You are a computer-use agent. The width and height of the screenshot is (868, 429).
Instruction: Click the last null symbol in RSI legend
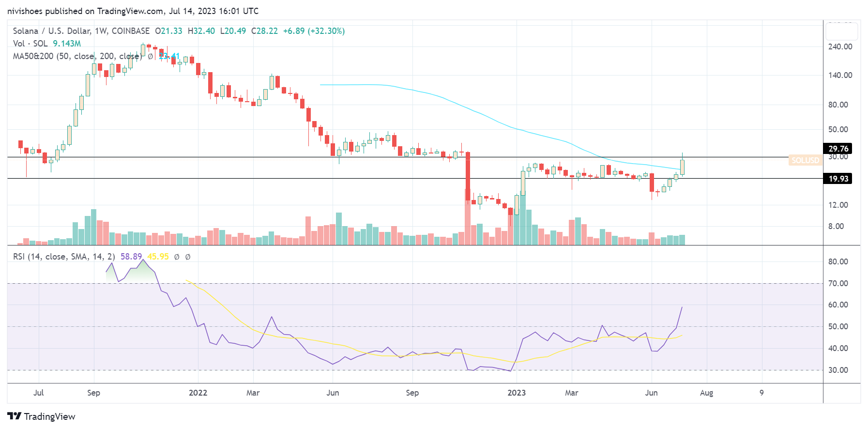coord(188,257)
